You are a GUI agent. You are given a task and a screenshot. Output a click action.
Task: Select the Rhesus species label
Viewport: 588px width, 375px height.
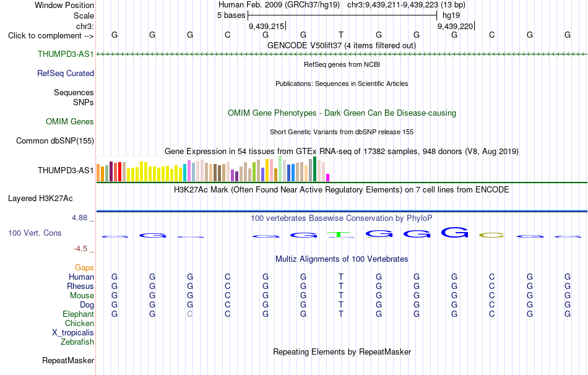click(x=80, y=286)
